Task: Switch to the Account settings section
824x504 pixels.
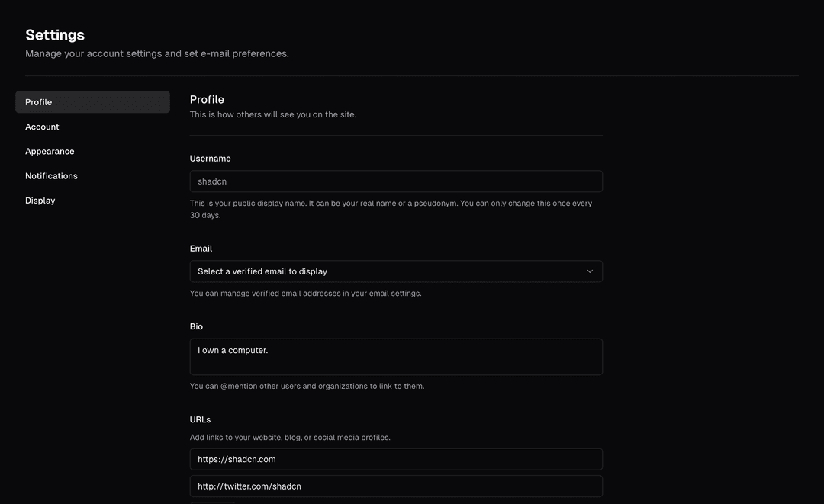Action: [x=42, y=126]
